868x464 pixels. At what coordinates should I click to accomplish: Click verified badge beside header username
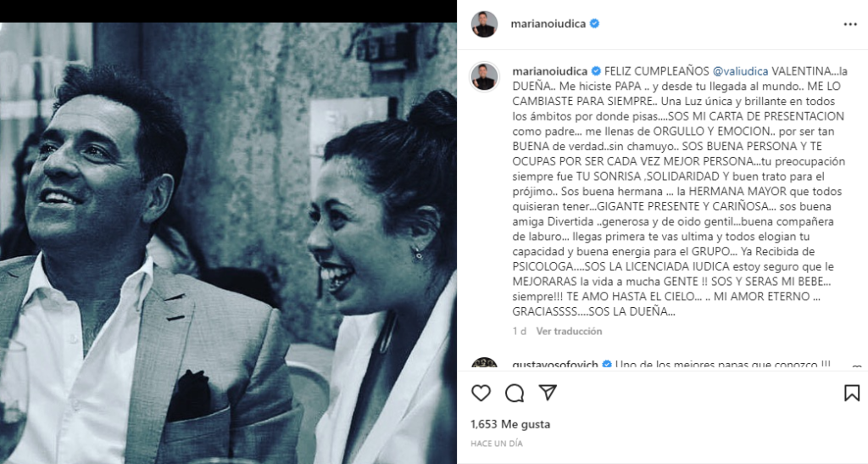(x=594, y=24)
